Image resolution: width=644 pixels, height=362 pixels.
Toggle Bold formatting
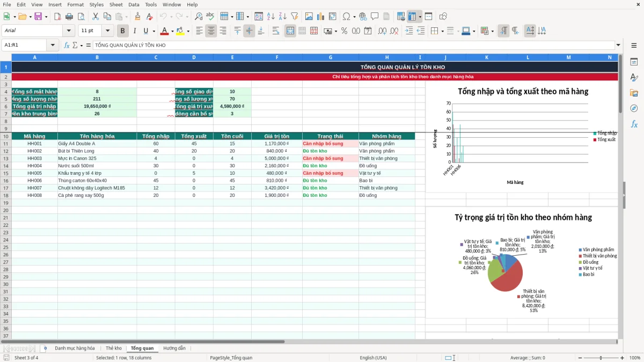click(123, 31)
